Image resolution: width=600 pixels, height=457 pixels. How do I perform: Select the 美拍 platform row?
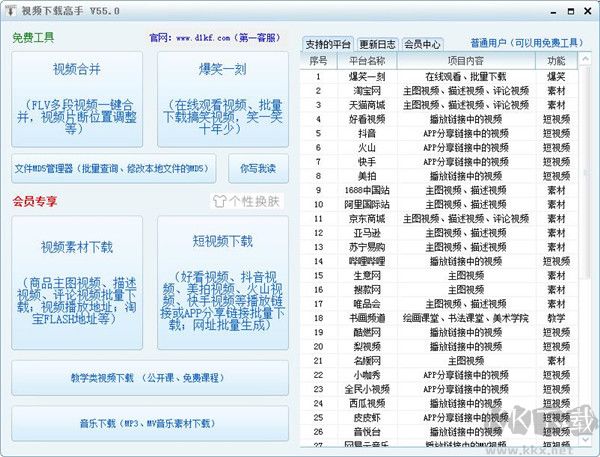click(x=439, y=176)
